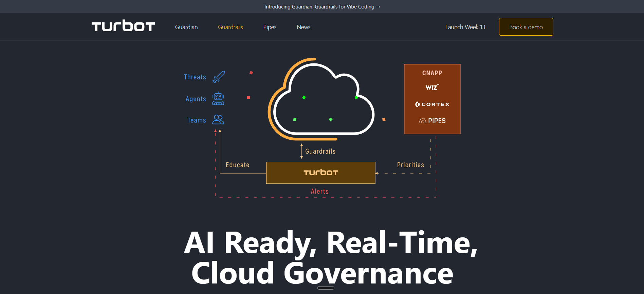Screen dimensions: 644x294
Task: Go to the News page
Action: [303, 27]
